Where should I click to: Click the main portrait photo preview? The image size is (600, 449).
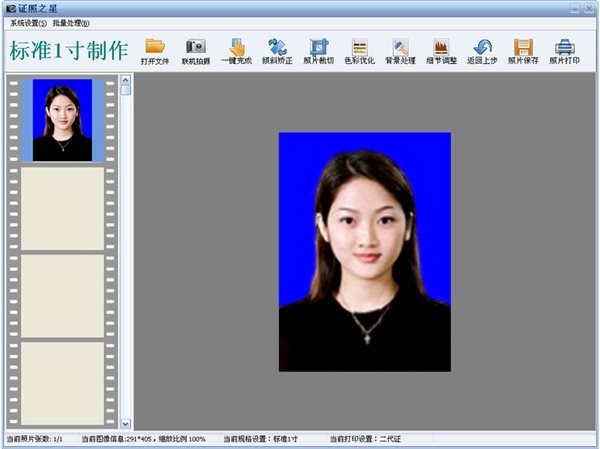[364, 252]
